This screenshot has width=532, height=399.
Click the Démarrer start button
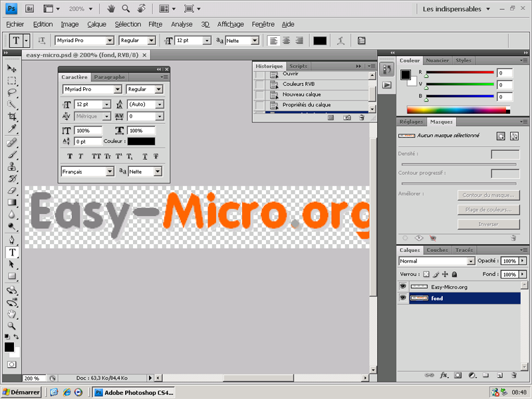[x=21, y=392]
